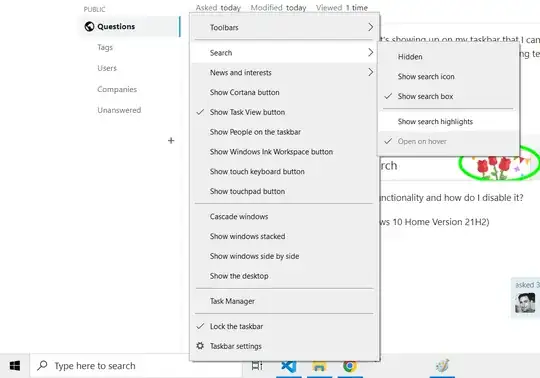Open Task View from the taskbar

point(257,366)
